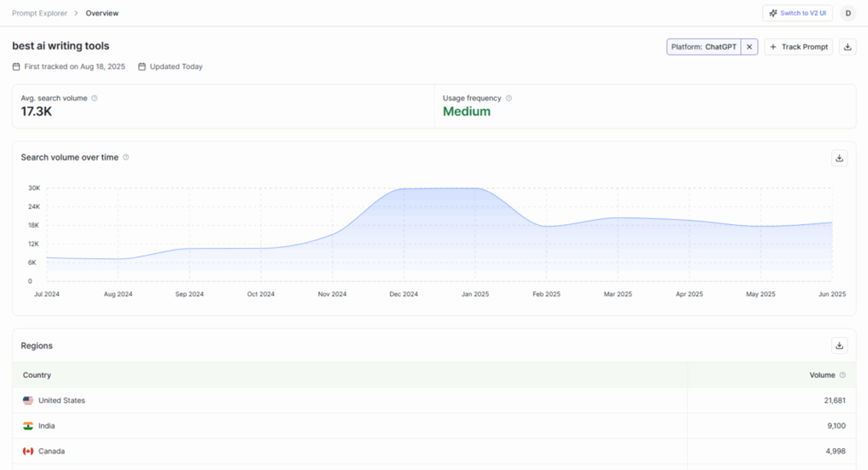This screenshot has height=470, width=868.
Task: Click the Regions section heading
Action: tap(37, 346)
